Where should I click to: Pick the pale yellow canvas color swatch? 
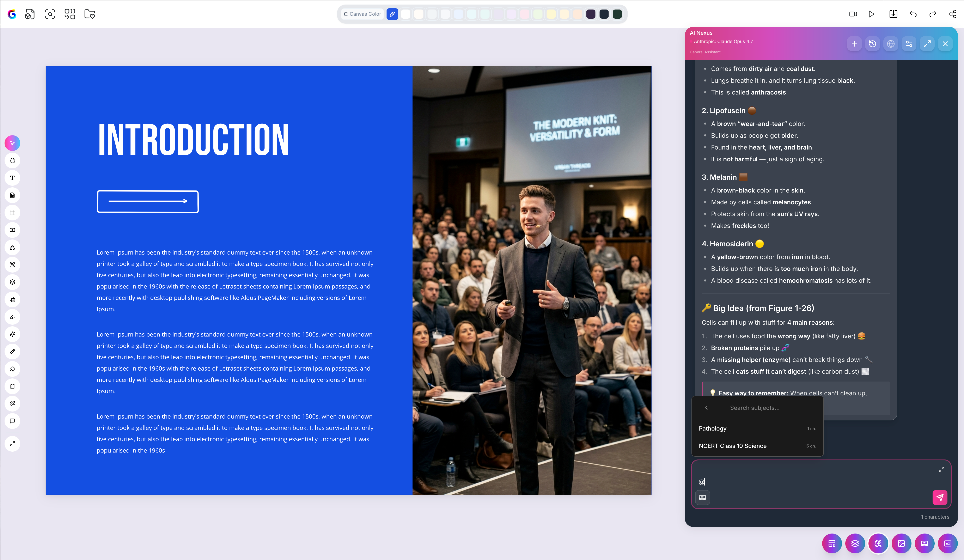(x=551, y=14)
